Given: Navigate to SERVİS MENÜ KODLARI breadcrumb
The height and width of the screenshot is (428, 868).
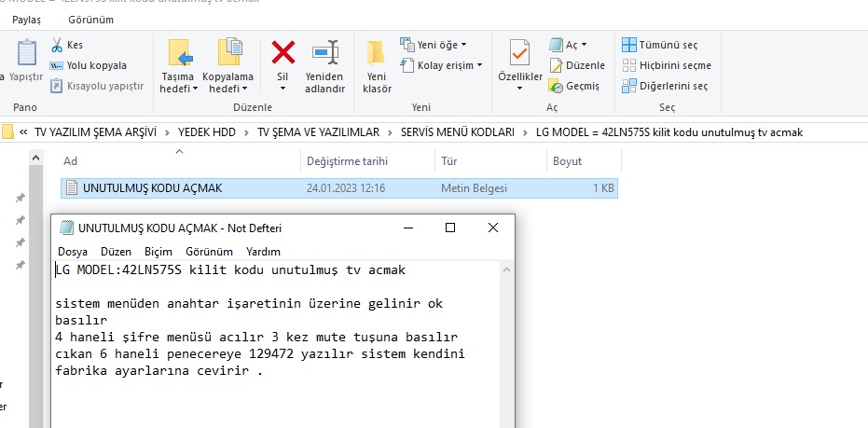Looking at the screenshot, I should click(457, 132).
